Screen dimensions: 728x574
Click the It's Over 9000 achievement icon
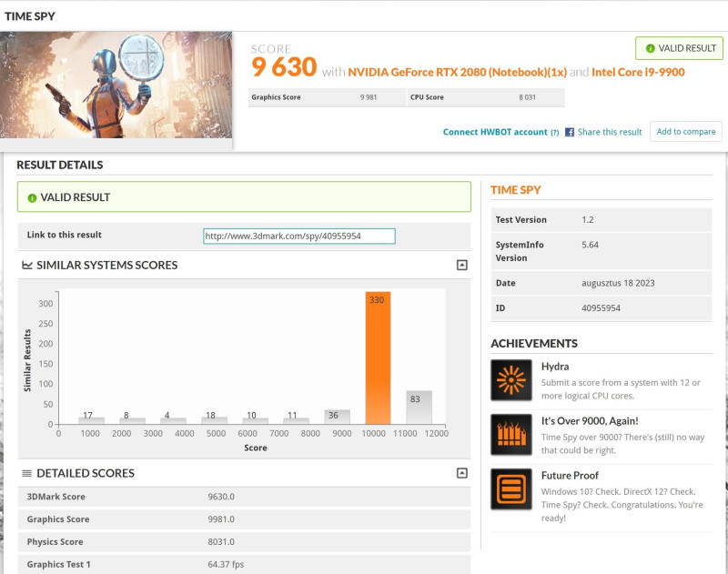[511, 434]
